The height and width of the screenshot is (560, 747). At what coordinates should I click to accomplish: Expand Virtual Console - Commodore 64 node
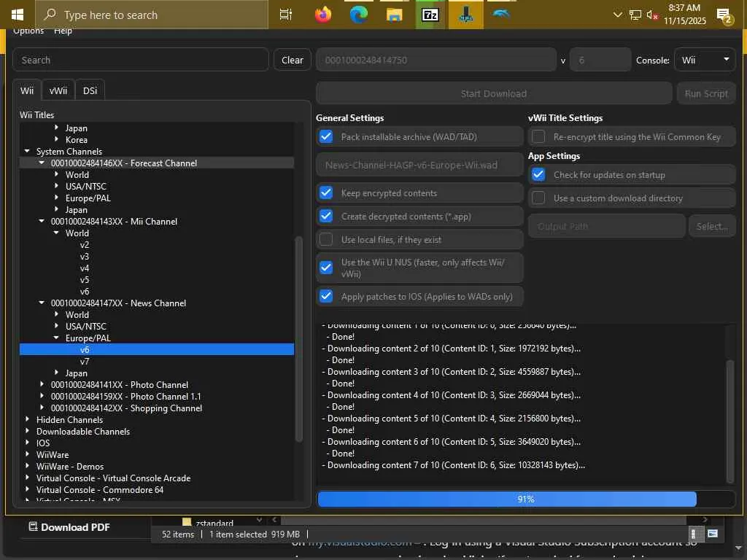[x=27, y=489]
